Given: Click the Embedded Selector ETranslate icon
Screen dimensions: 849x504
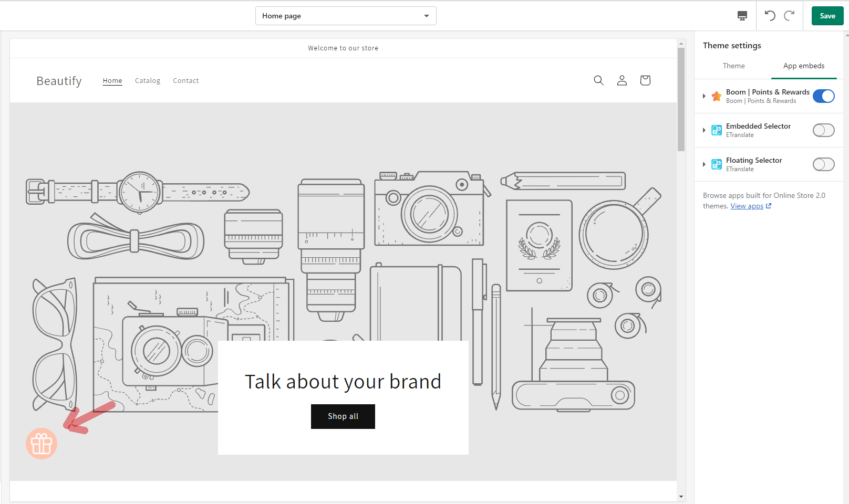Looking at the screenshot, I should [717, 130].
